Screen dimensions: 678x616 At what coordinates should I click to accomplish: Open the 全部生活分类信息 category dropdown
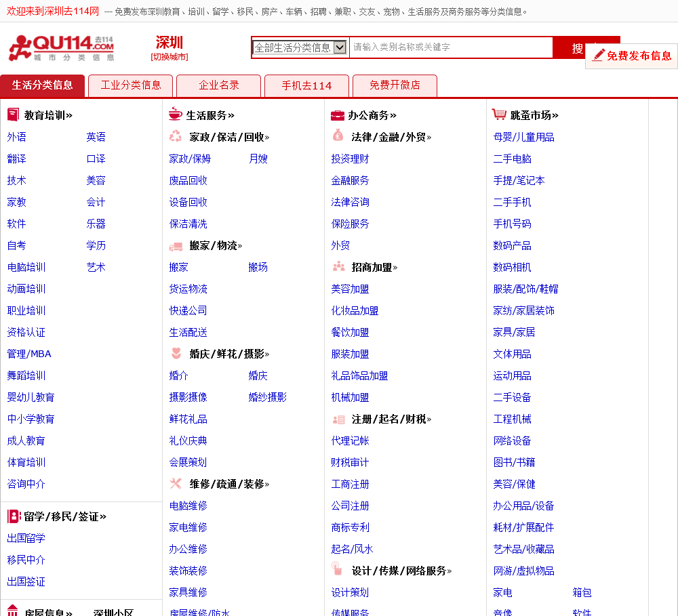coord(300,47)
